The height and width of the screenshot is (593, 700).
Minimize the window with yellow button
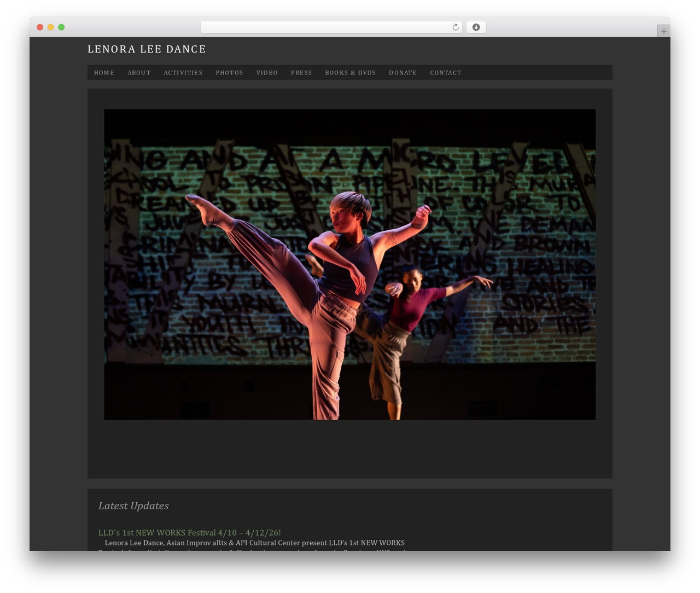click(x=50, y=27)
